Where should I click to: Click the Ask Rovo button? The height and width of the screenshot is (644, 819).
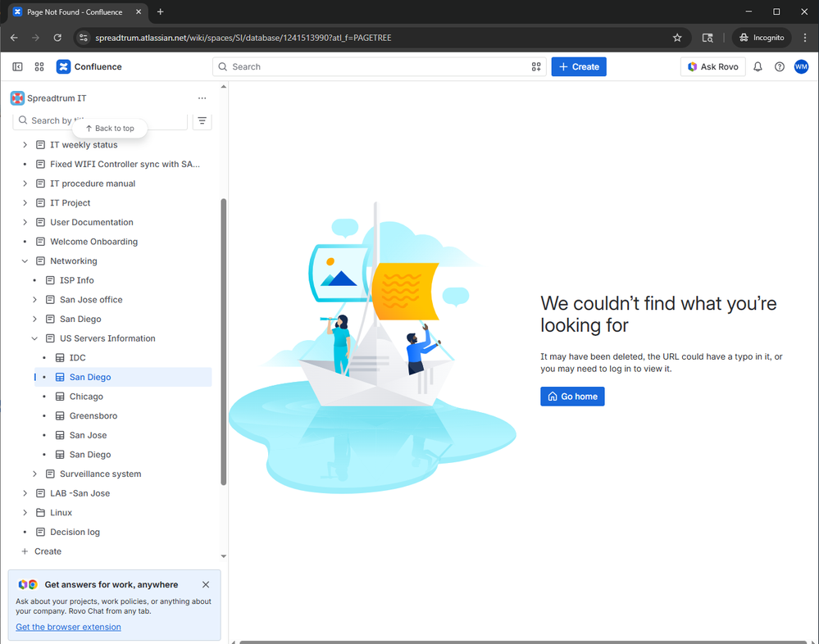[x=713, y=67]
